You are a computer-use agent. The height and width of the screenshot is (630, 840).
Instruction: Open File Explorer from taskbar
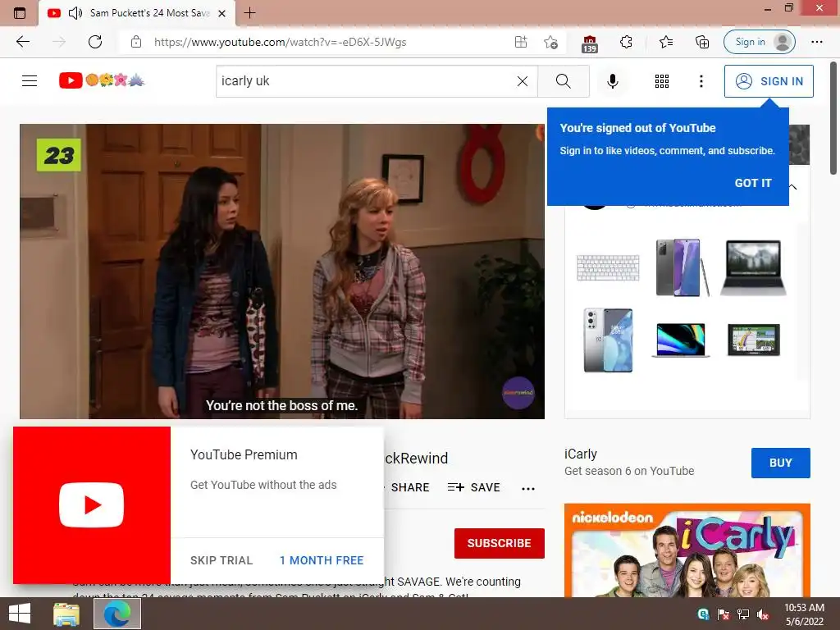tap(66, 614)
